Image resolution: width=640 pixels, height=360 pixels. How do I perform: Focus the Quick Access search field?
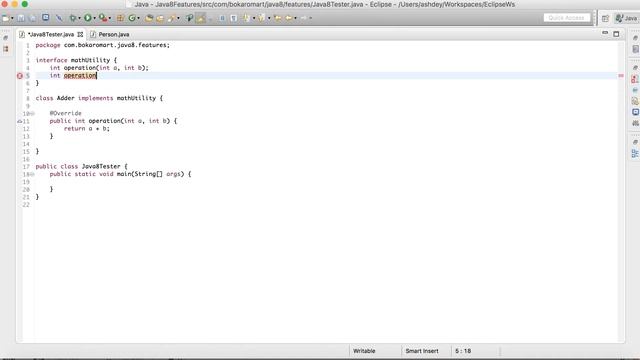(x=567, y=18)
